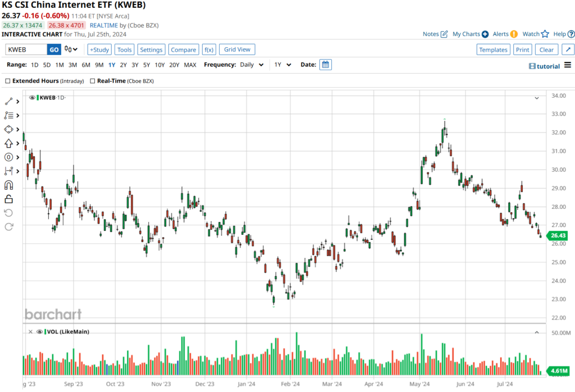The height and width of the screenshot is (392, 575).
Task: Activate the magnet snap tool
Action: click(x=9, y=185)
